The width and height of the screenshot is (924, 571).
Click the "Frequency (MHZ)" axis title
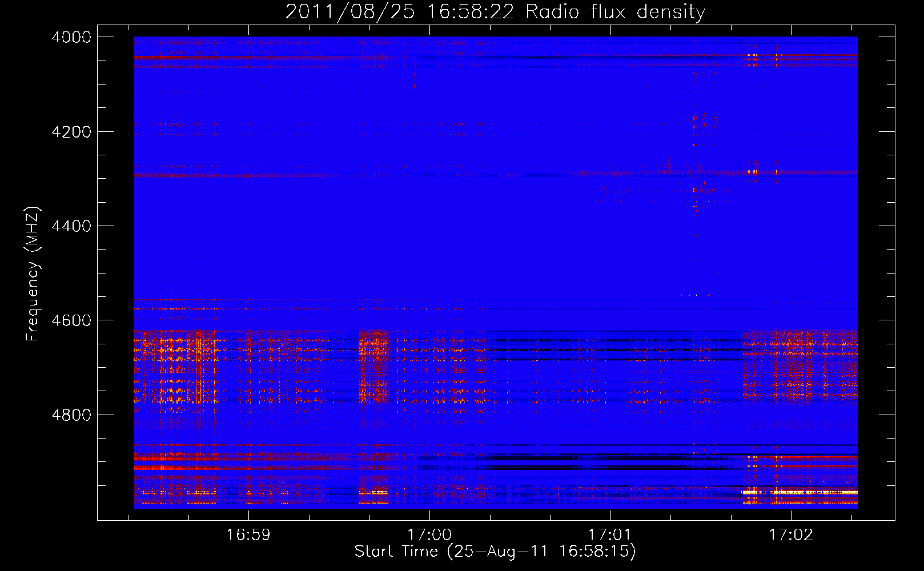tap(33, 274)
